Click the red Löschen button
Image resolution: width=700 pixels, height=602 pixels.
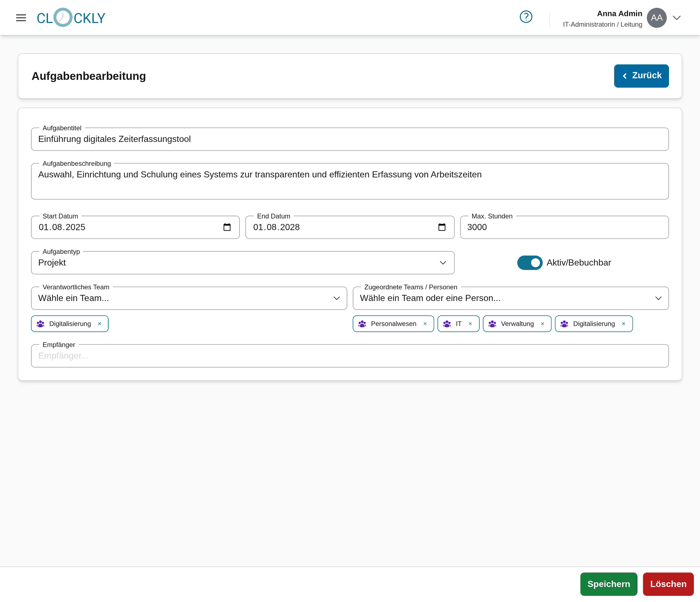(x=668, y=584)
